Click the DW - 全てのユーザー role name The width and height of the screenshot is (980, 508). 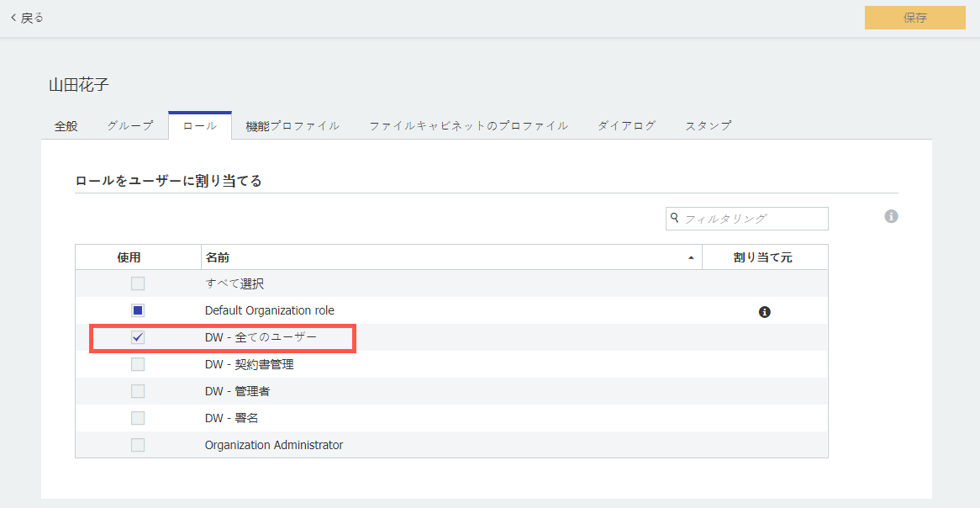261,337
